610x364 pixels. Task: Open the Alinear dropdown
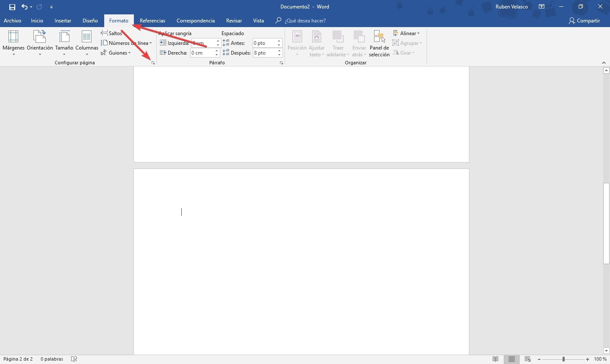pyautogui.click(x=406, y=33)
